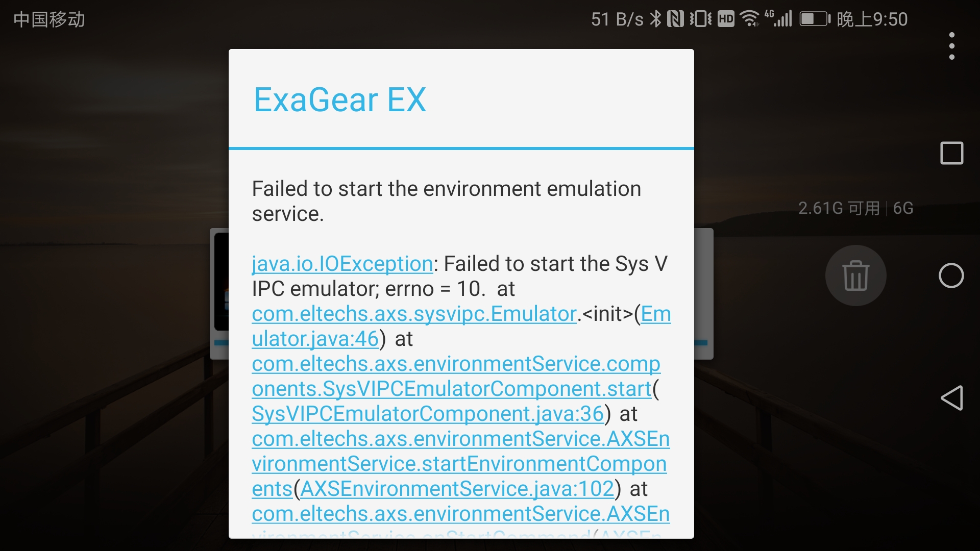Open the SysVIPCEmulatorComponent.java:36 link
980x551 pixels.
click(x=428, y=414)
